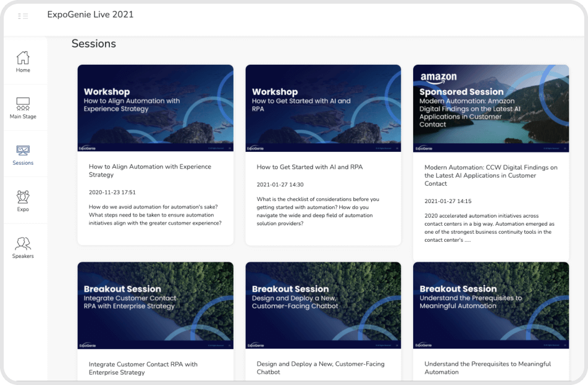Click the description starting 'What is the checklist'
The image size is (588, 385).
(x=318, y=211)
